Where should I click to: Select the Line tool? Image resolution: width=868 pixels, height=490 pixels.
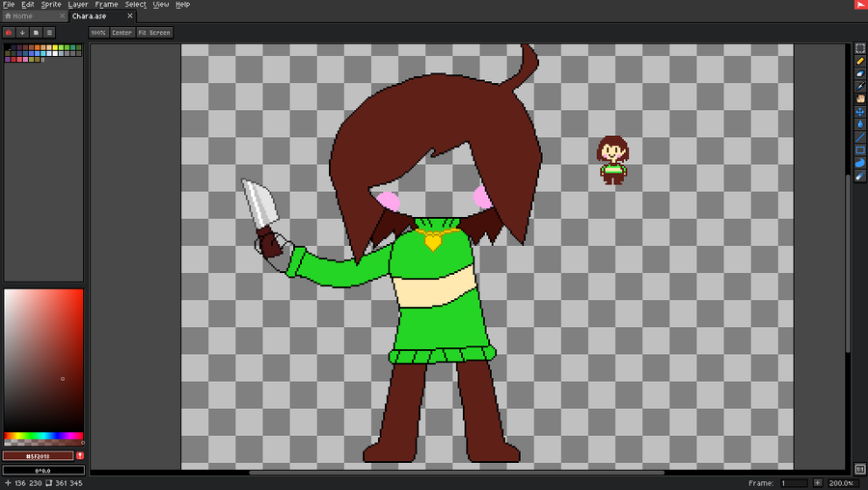859,137
